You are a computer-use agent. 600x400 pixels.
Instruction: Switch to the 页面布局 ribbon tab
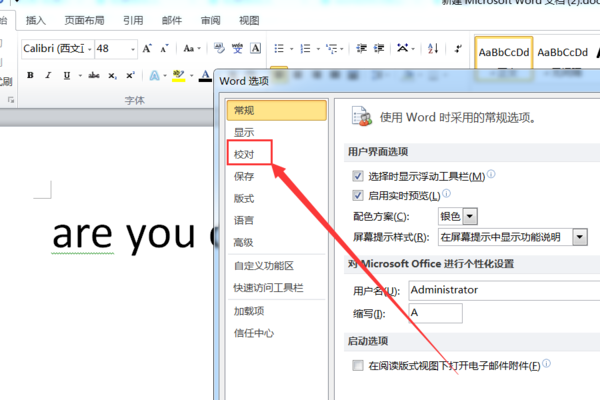tap(84, 20)
